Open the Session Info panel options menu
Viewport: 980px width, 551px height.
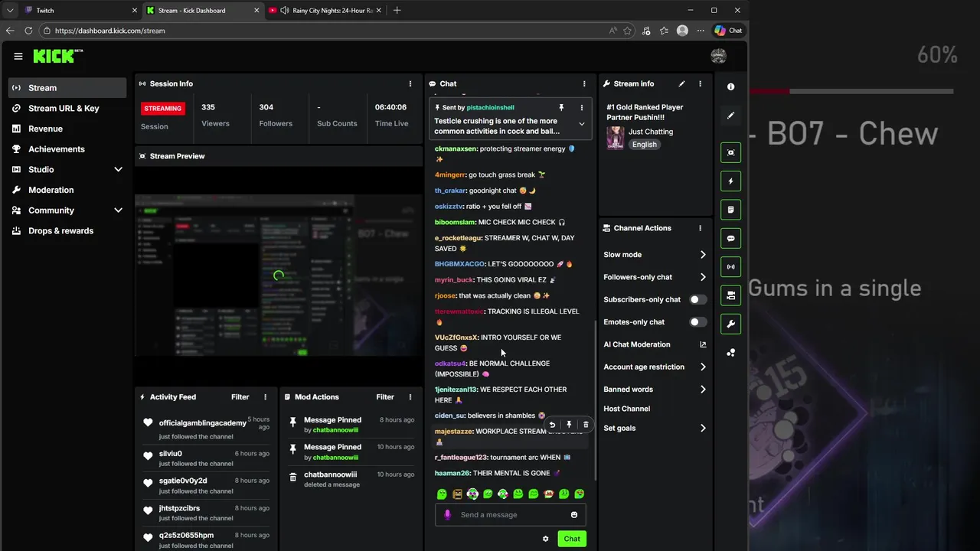[x=410, y=83]
